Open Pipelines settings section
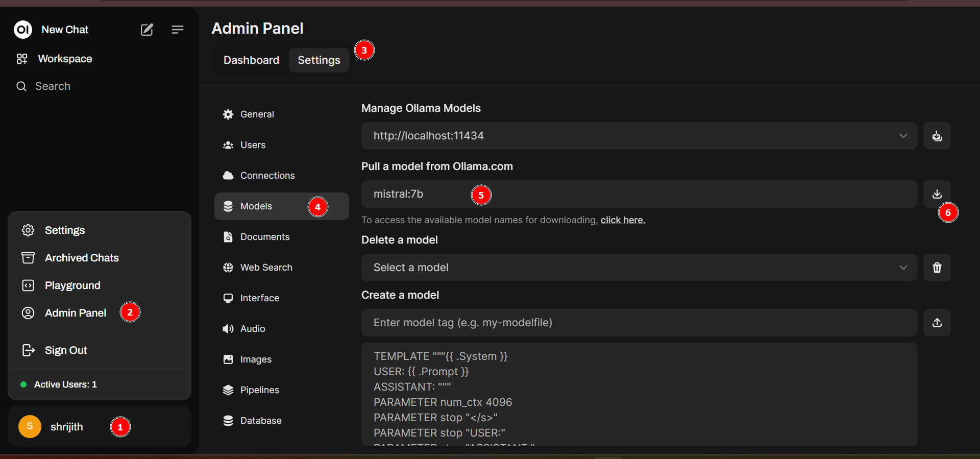Screen dimensions: 980x459 (x=259, y=390)
